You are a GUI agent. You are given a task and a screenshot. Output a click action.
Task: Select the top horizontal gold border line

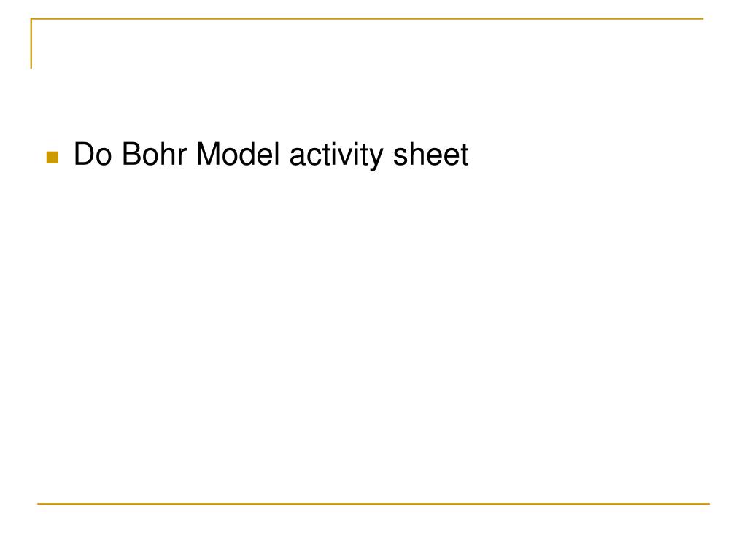[367, 19]
